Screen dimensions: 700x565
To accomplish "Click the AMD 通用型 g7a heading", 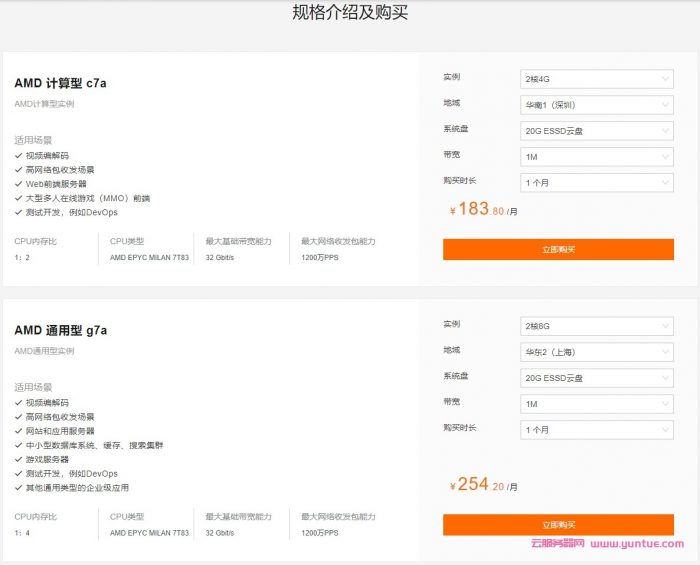I will (60, 331).
